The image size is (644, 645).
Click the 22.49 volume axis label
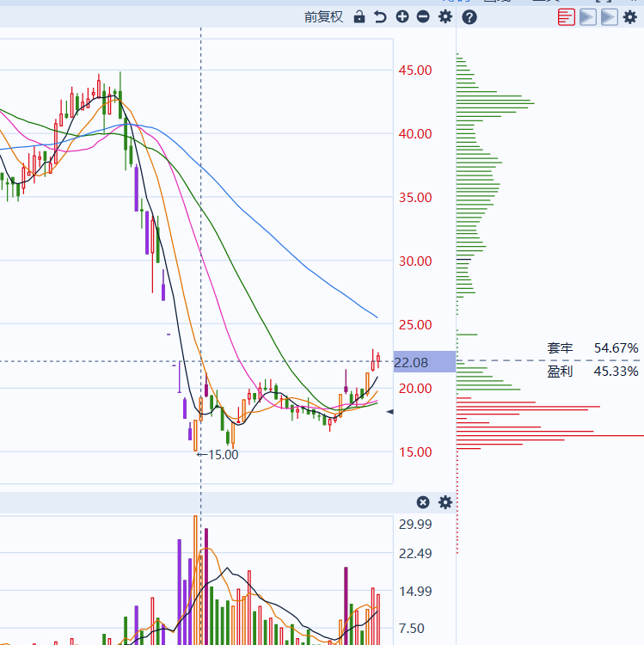point(415,554)
